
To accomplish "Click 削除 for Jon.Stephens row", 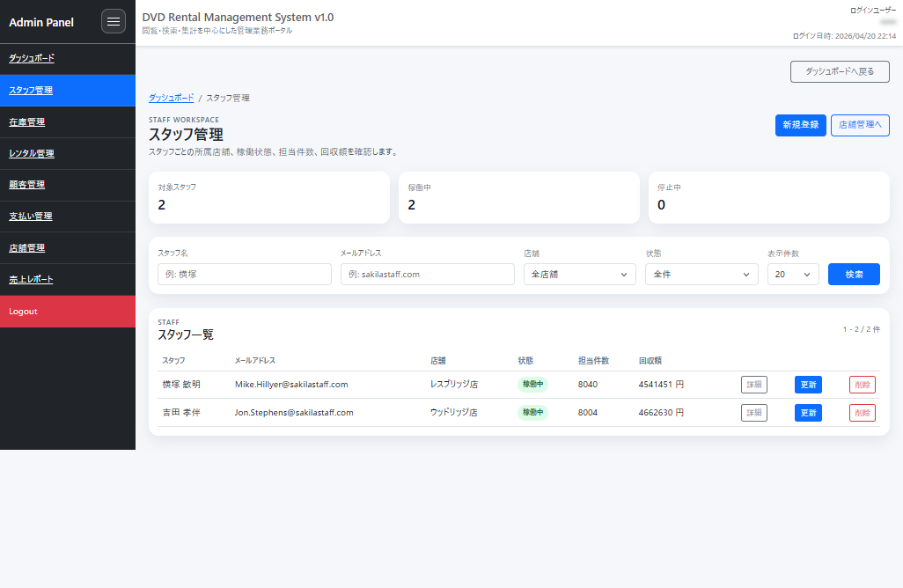I will pyautogui.click(x=863, y=413).
